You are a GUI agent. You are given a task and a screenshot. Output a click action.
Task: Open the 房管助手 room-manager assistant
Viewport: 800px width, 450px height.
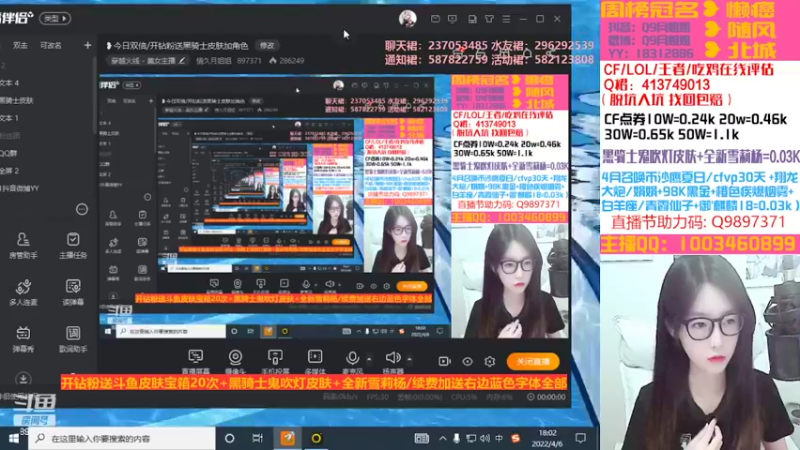point(23,245)
